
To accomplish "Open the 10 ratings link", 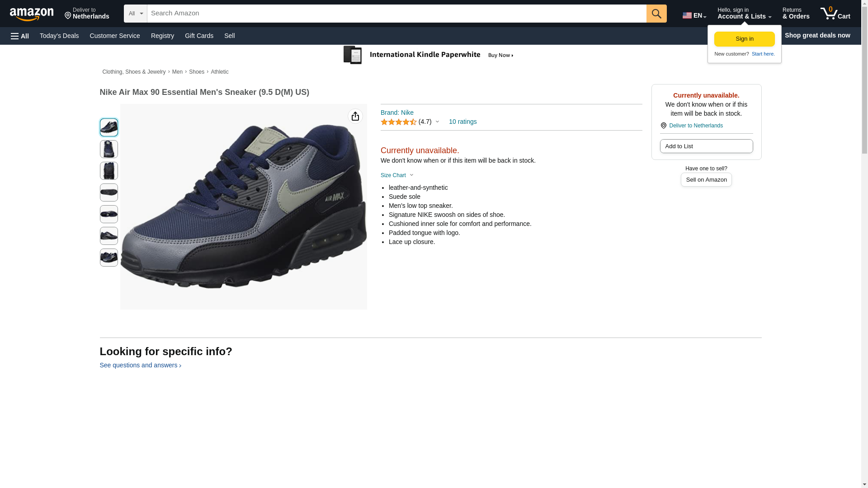I will point(462,122).
